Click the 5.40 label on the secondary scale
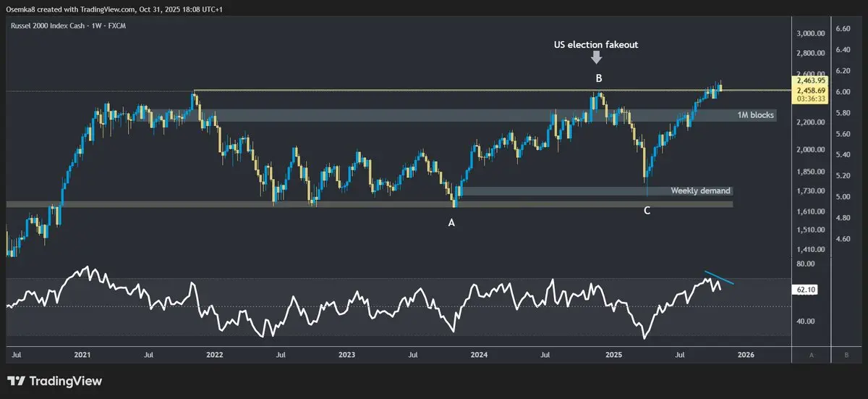Screen dimensions: 868x399 843,156
